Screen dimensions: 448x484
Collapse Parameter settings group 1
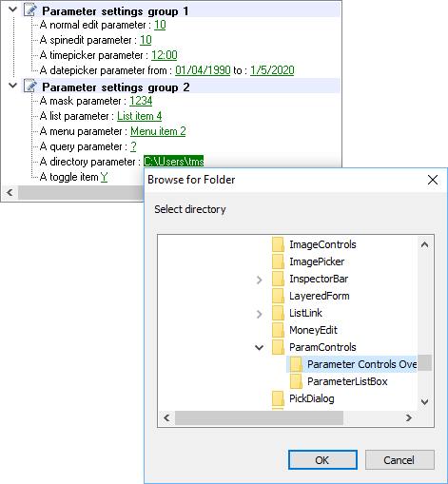(12, 10)
